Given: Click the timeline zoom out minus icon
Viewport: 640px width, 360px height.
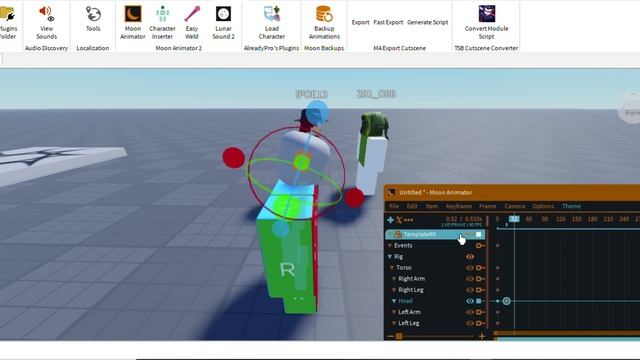Looking at the screenshot, I should (x=390, y=336).
